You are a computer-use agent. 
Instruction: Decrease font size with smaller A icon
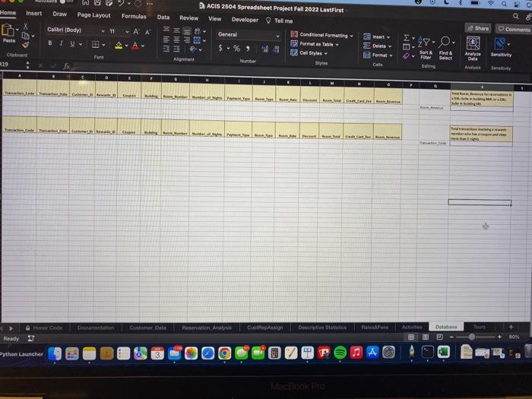[x=147, y=32]
